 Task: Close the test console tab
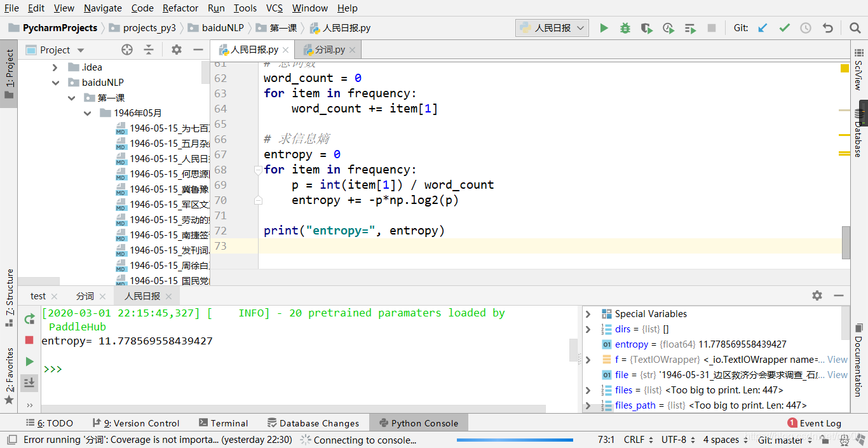54,296
